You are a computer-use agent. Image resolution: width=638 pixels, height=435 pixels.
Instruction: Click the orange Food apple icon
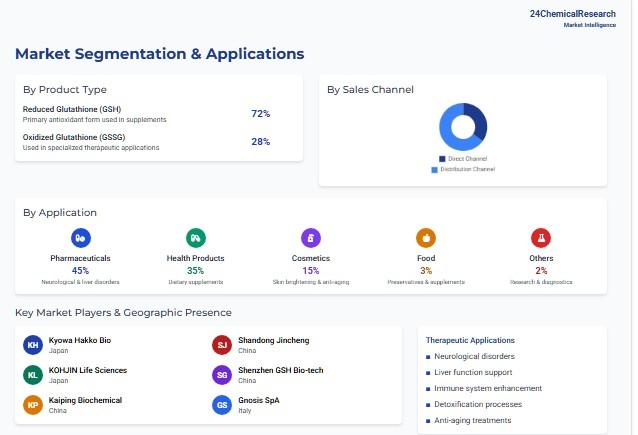[426, 238]
